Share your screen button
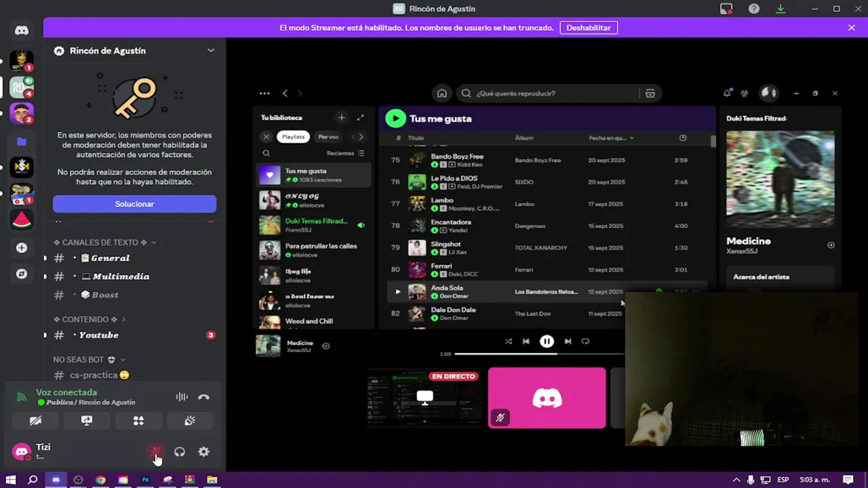The width and height of the screenshot is (868, 488). click(x=87, y=421)
